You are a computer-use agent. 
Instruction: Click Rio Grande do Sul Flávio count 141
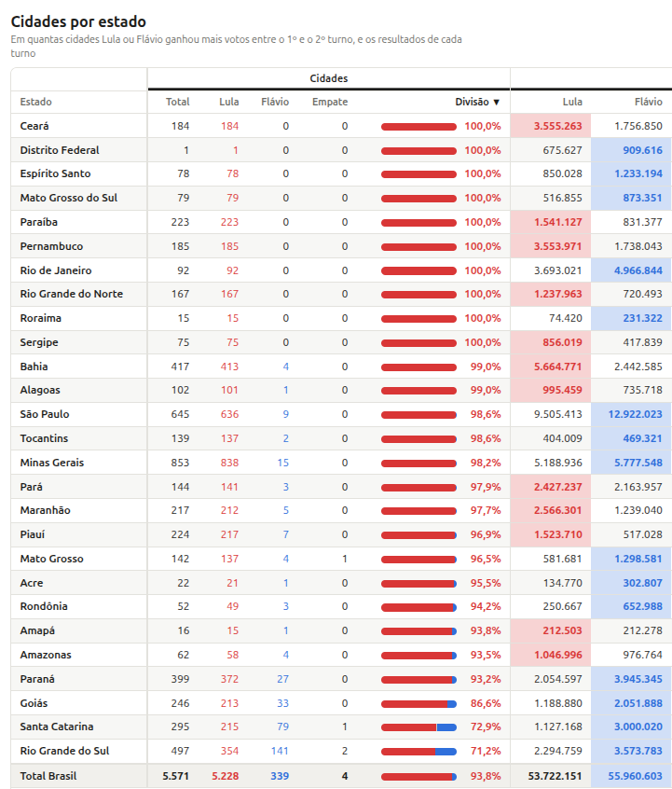pos(280,751)
